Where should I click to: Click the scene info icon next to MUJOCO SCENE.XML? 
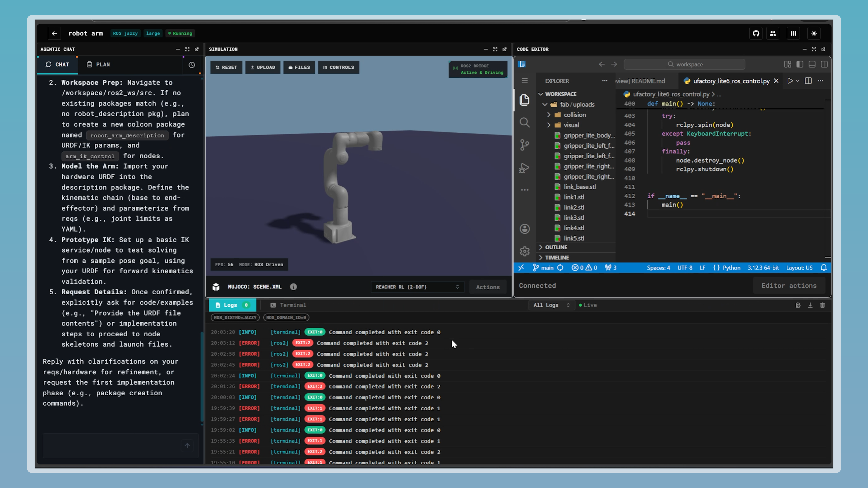293,287
